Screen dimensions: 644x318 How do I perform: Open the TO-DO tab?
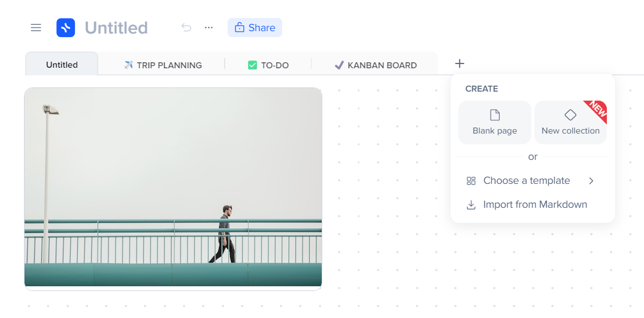pos(268,65)
